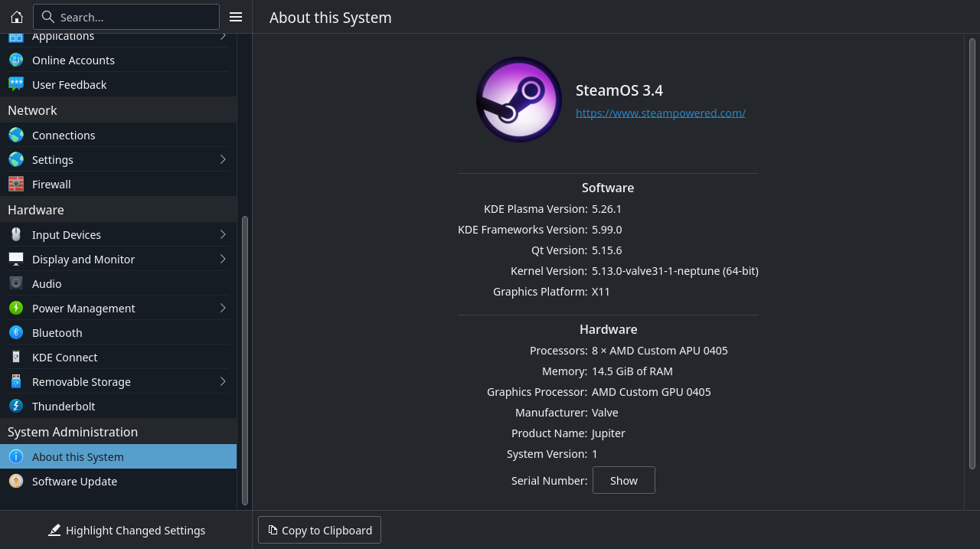The width and height of the screenshot is (980, 549).
Task: Click the Bluetooth icon
Action: tap(16, 332)
